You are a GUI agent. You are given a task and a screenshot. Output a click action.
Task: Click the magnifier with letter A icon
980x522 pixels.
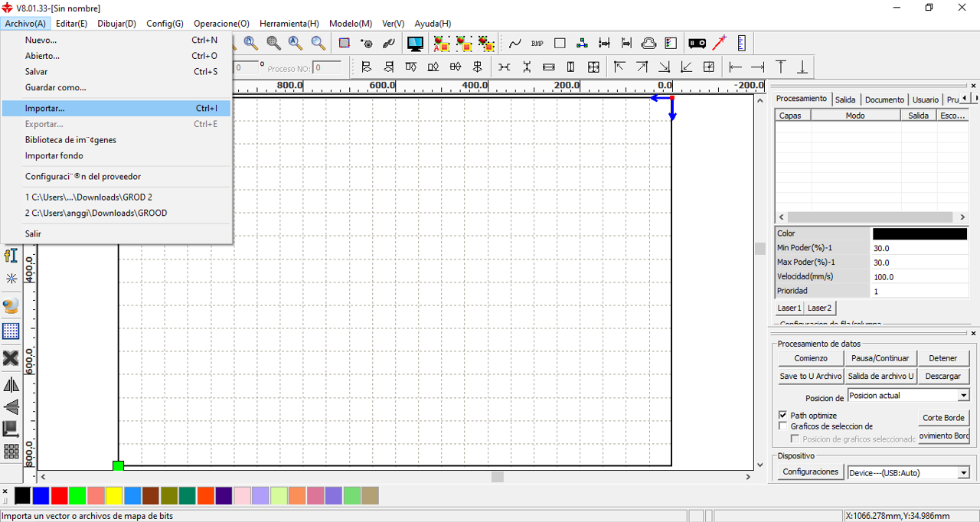coord(296,44)
